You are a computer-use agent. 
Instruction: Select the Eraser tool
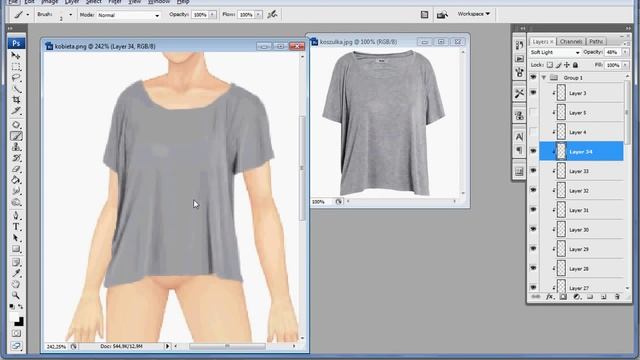(16, 169)
